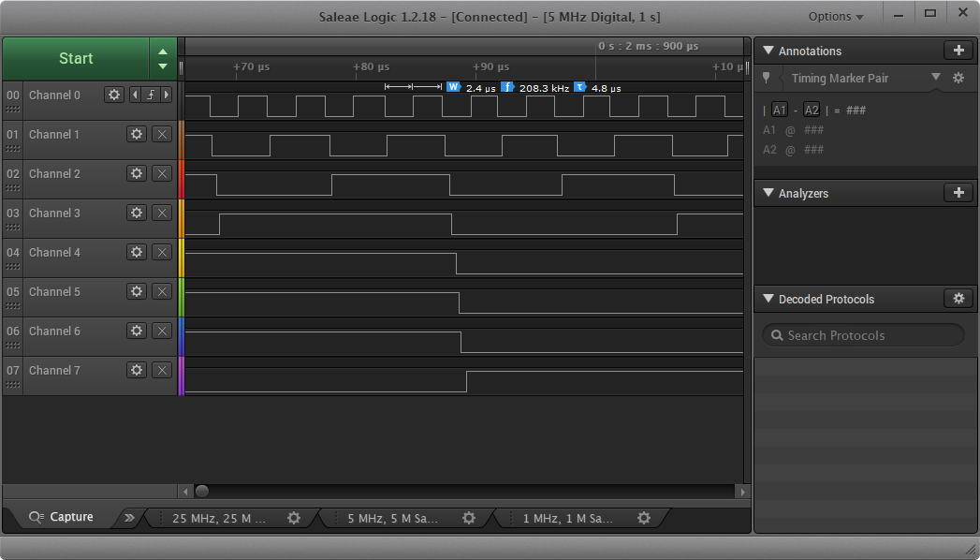Toggle the X button on Channel 5
The image size is (980, 560).
point(161,291)
